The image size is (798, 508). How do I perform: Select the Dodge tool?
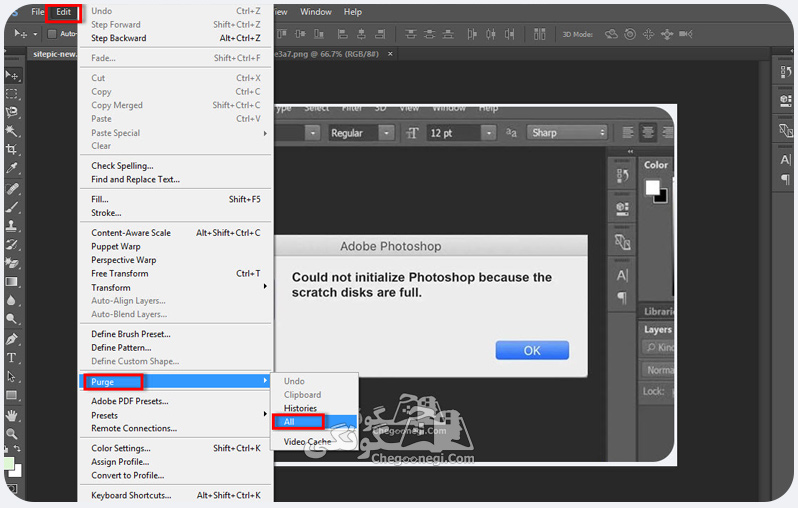pyautogui.click(x=12, y=319)
